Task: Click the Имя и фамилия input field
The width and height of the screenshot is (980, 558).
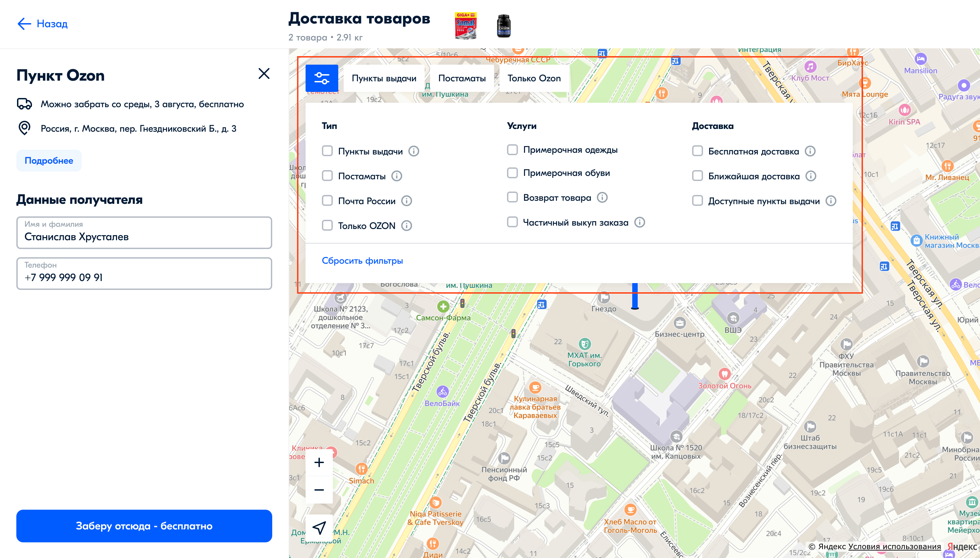Action: [144, 233]
